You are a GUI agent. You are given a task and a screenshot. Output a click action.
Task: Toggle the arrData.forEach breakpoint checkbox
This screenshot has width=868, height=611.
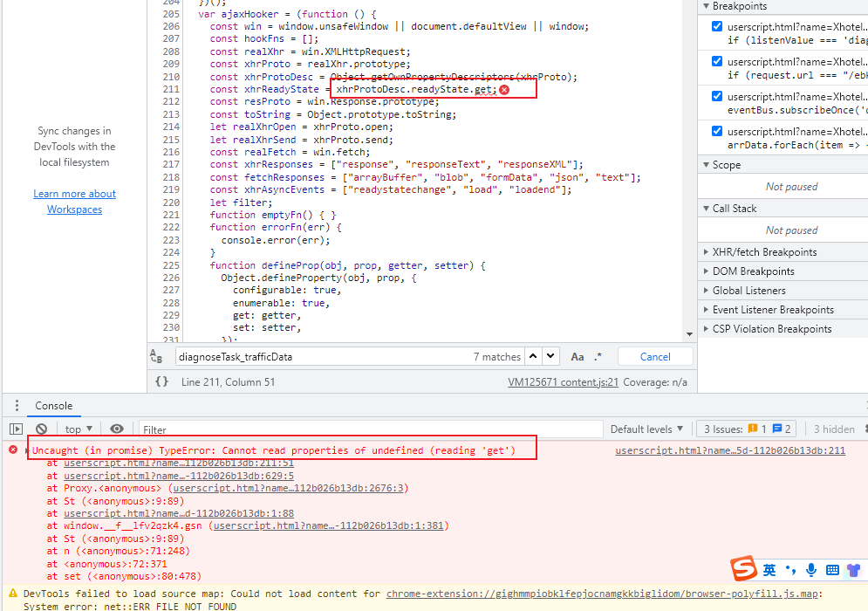coord(716,131)
